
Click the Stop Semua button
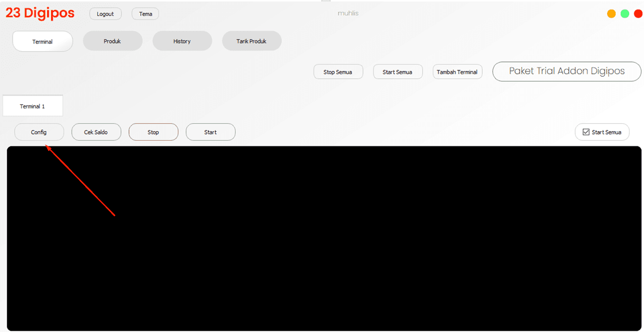(338, 72)
